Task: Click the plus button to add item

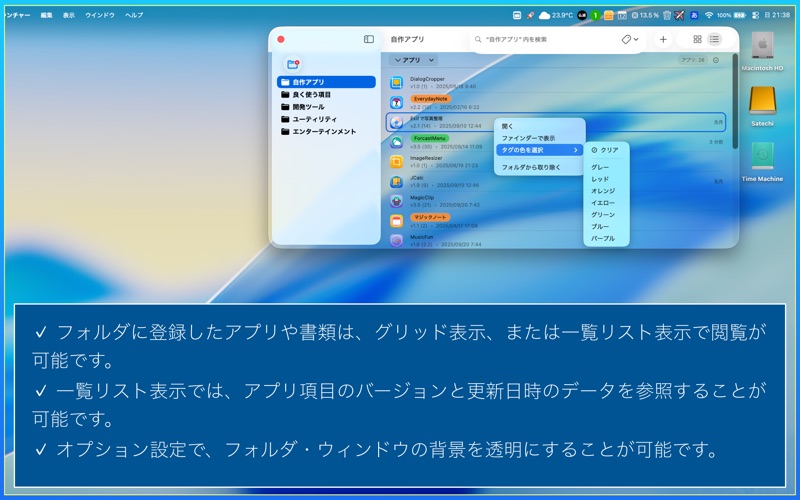Action: click(663, 39)
